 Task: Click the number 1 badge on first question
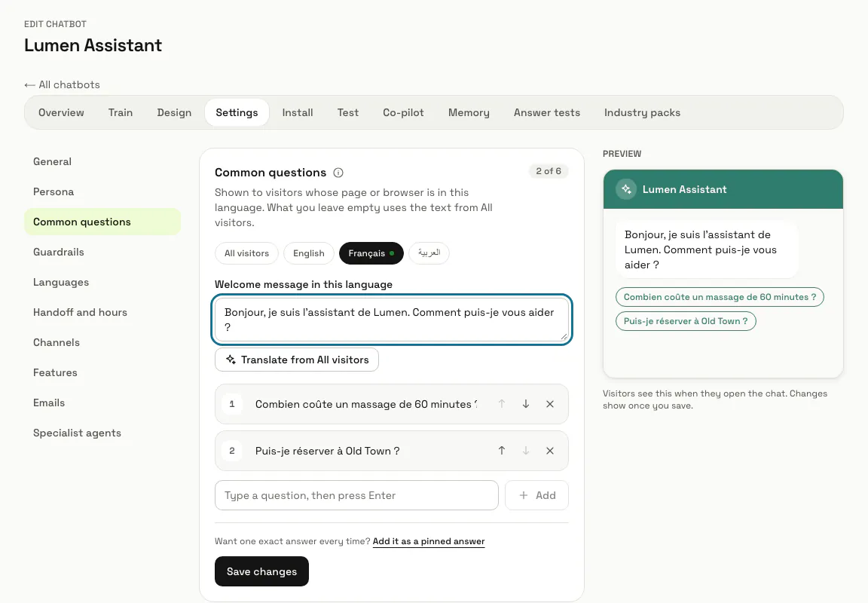232,404
